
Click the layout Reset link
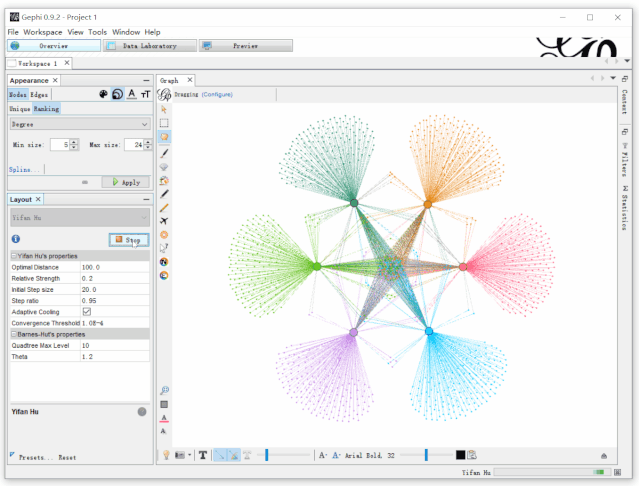point(67,457)
